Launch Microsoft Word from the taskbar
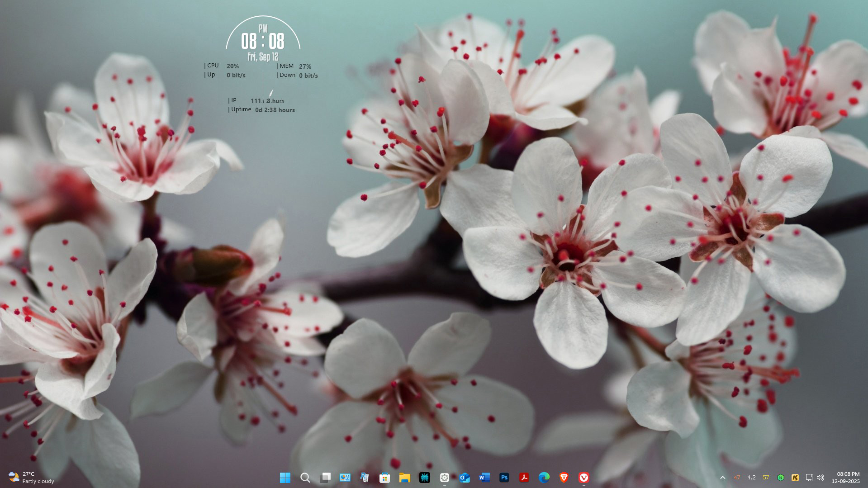868x488 pixels. [x=484, y=478]
